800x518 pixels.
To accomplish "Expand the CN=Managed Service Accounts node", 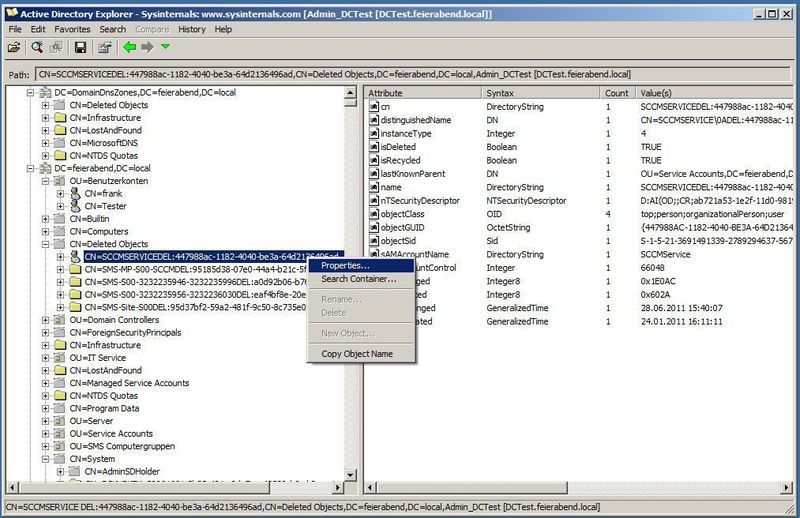I will (x=45, y=383).
